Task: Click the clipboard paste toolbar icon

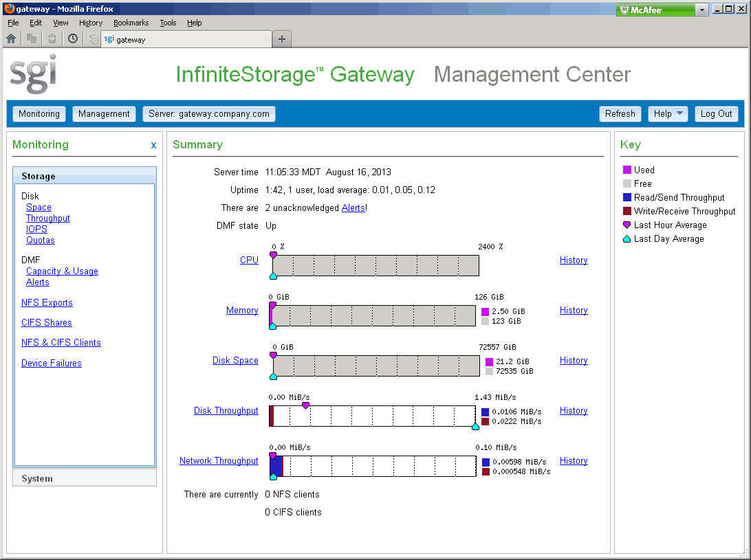Action: pos(52,38)
